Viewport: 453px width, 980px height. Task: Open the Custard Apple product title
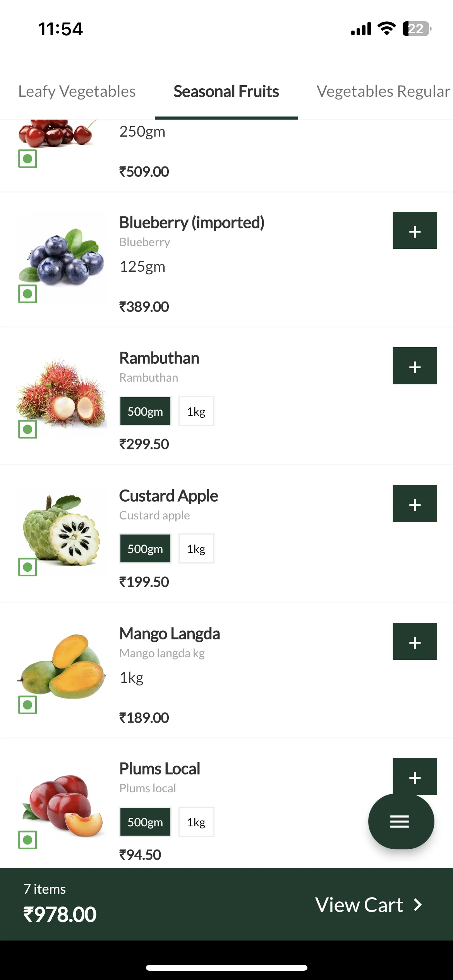click(168, 496)
